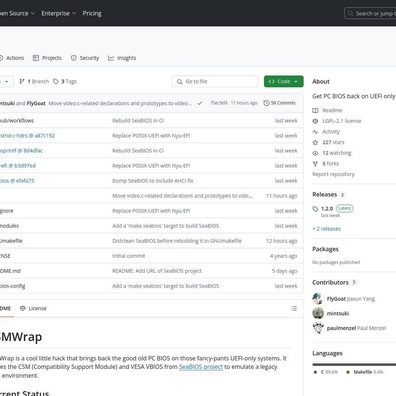
Task: Open the efi @ b3d97ed submodule
Action: coord(18,166)
